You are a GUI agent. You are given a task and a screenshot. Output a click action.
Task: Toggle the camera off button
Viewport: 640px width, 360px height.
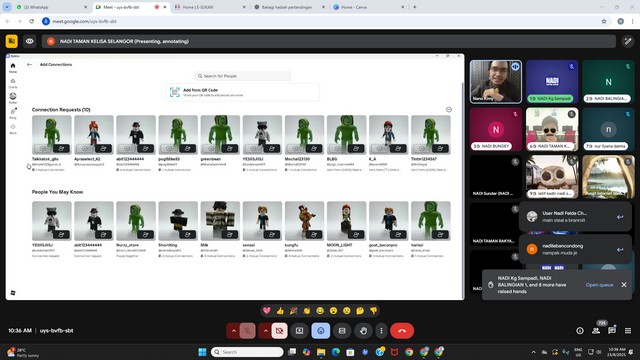(x=280, y=331)
